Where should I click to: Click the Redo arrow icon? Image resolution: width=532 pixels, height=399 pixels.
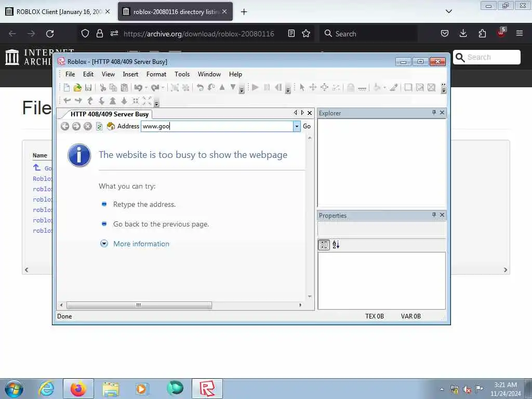point(155,87)
